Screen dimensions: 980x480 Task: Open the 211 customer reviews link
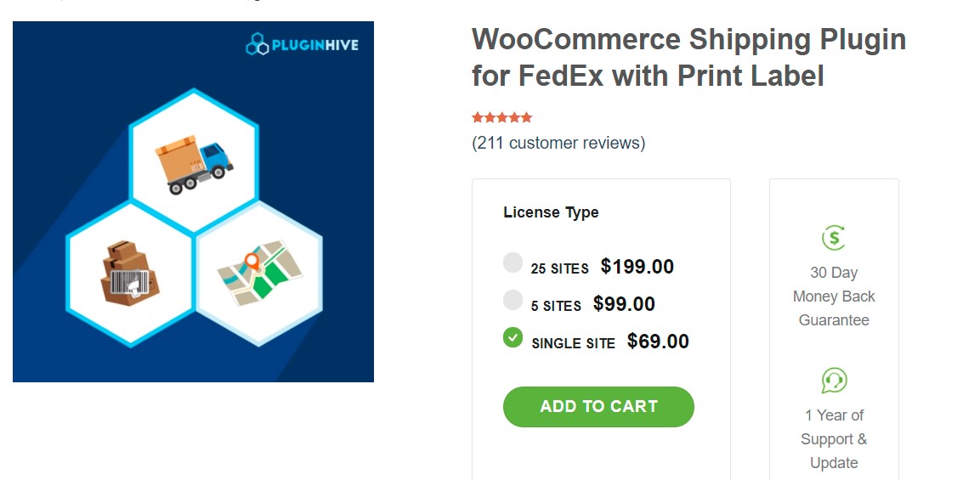(558, 143)
